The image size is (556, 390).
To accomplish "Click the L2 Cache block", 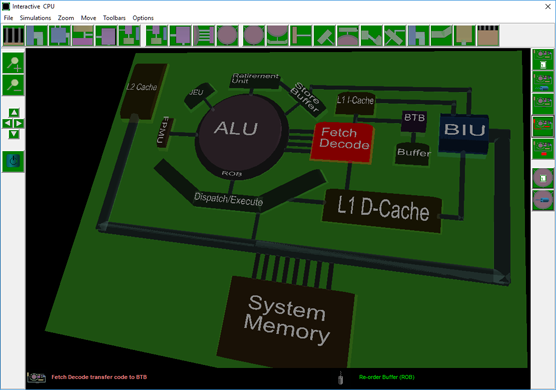I will tap(143, 91).
